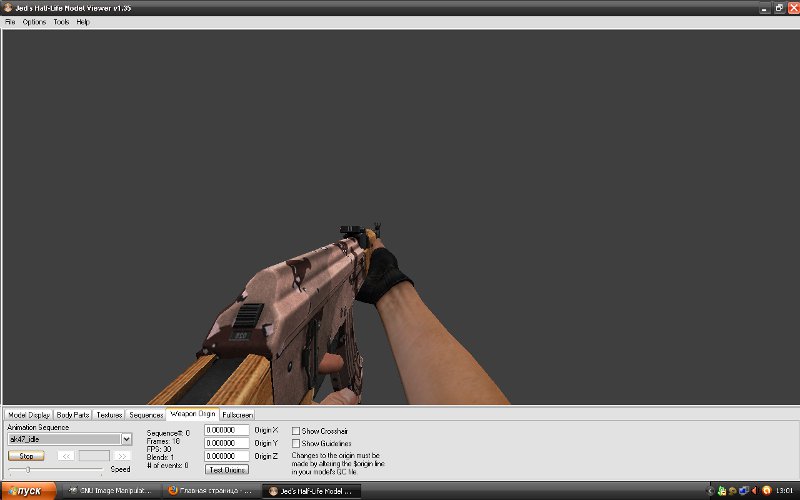Click the 'Blends: 1' info text

(160, 457)
